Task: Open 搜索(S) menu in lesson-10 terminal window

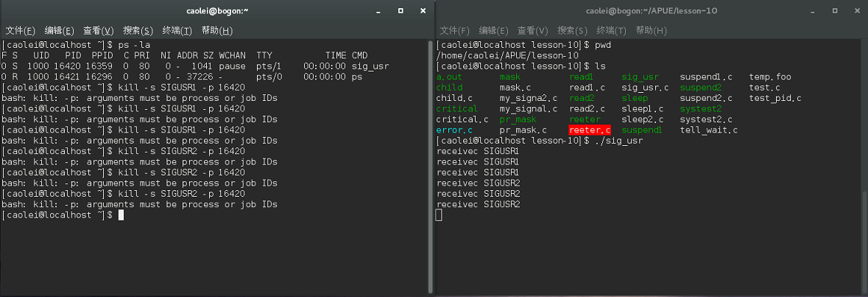Action: pos(572,30)
